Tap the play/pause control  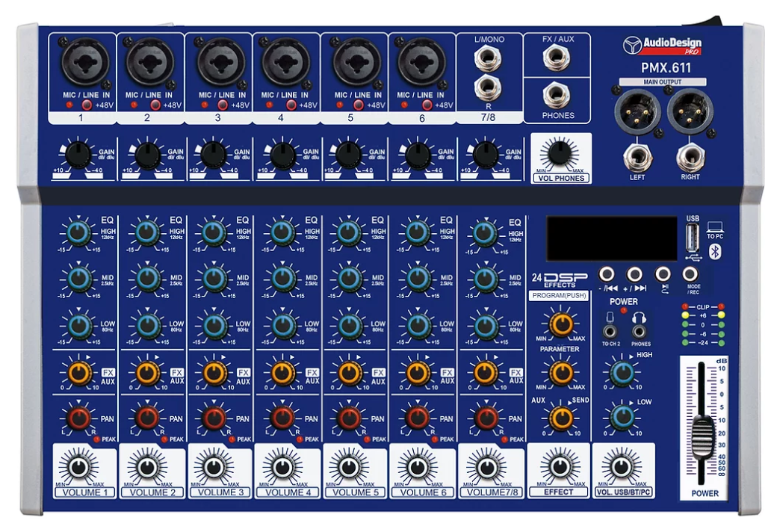pos(663,273)
